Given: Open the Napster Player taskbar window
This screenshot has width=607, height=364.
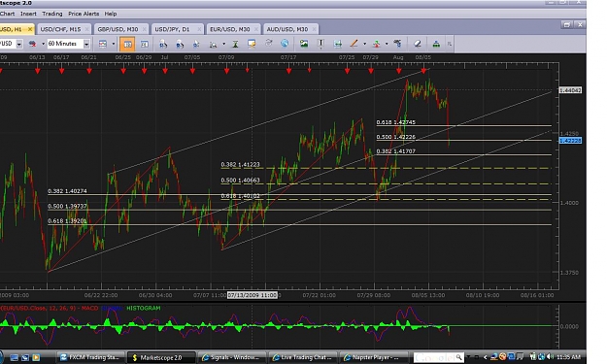Looking at the screenshot, I should [373, 357].
